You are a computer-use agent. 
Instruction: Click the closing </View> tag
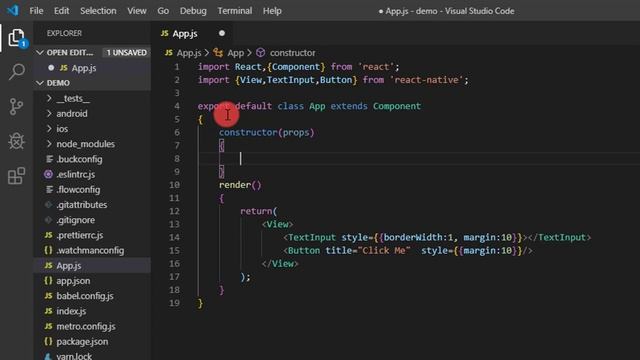(280, 264)
